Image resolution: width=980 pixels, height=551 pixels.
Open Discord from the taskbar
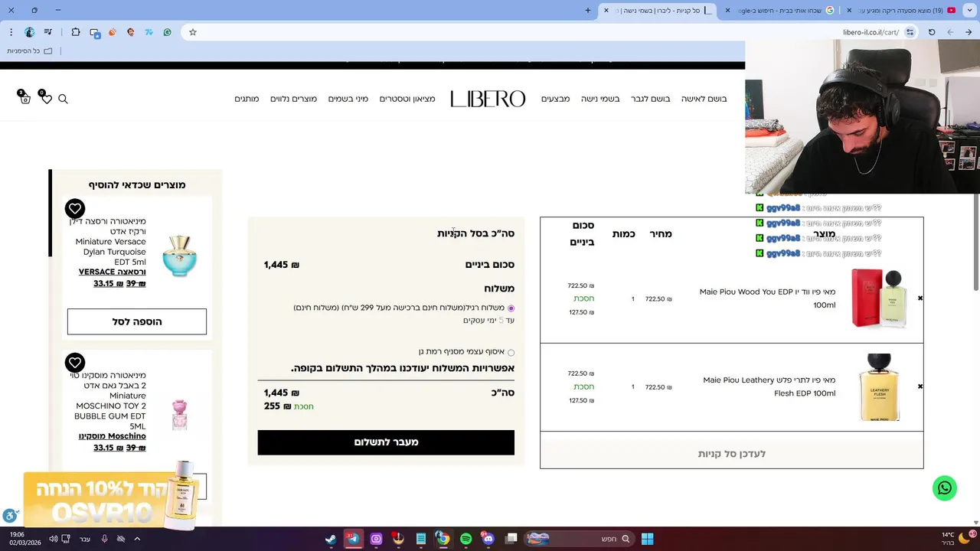(488, 539)
